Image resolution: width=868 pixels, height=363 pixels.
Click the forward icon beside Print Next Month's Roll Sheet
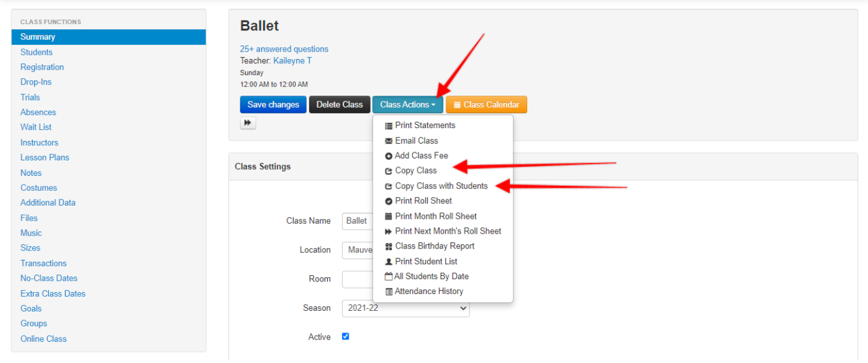(x=389, y=231)
